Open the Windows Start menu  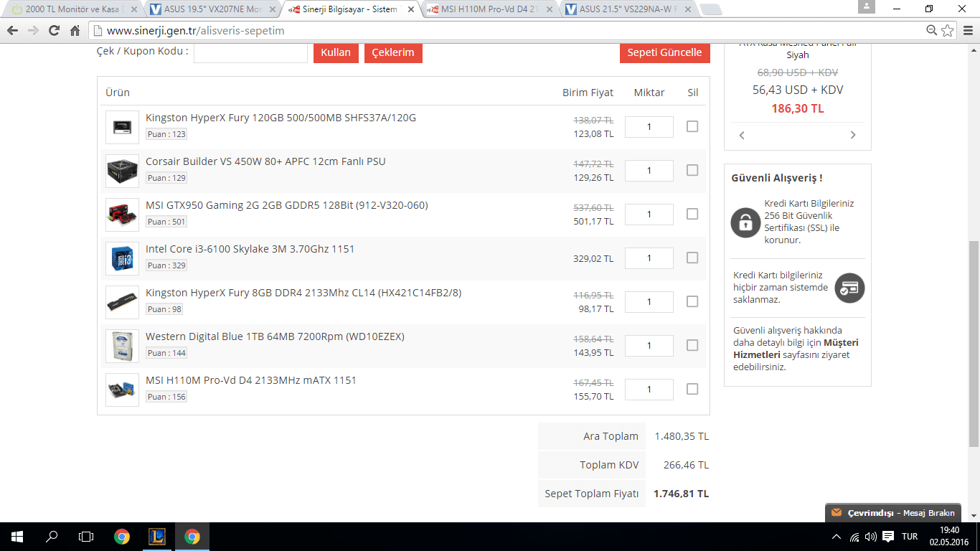[x=17, y=536]
